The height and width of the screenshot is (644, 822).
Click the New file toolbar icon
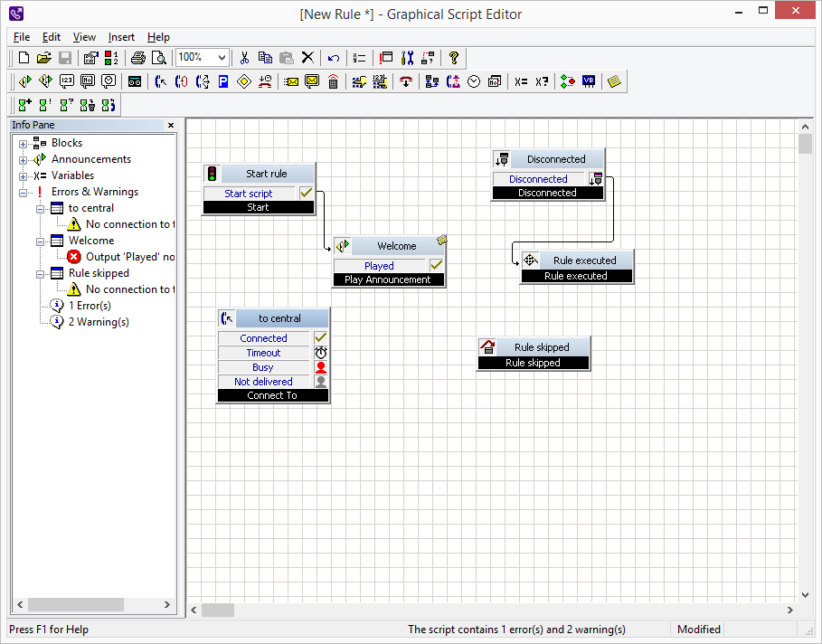24,58
